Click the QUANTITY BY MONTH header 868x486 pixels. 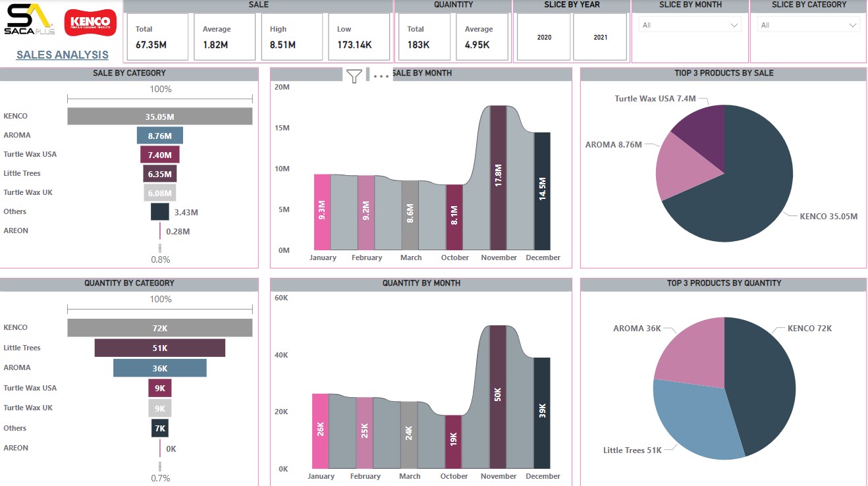tap(421, 284)
